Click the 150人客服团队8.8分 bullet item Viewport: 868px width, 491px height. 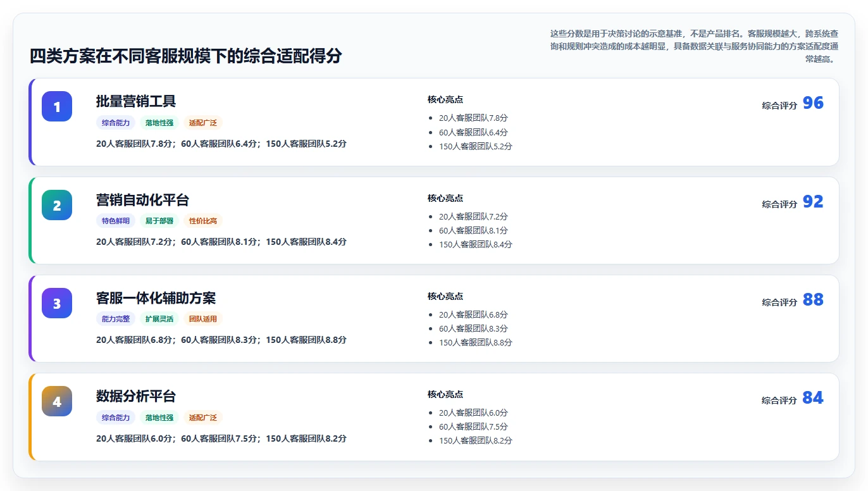coord(476,342)
